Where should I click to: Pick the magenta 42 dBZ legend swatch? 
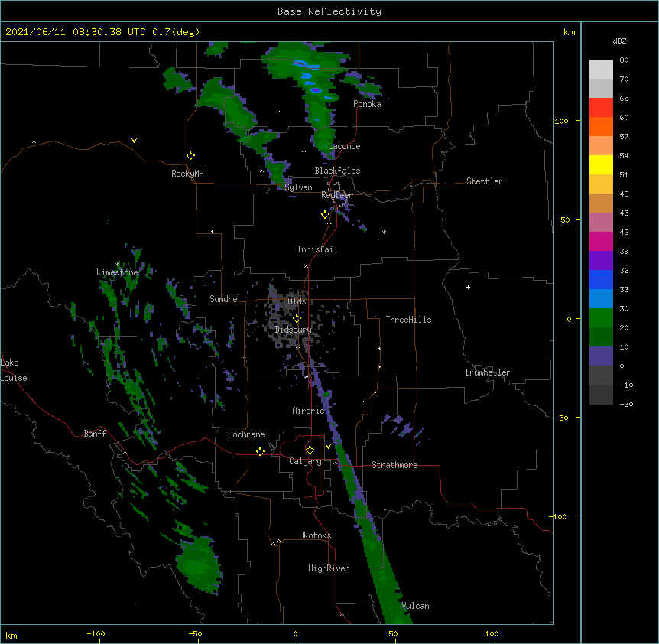coord(601,241)
